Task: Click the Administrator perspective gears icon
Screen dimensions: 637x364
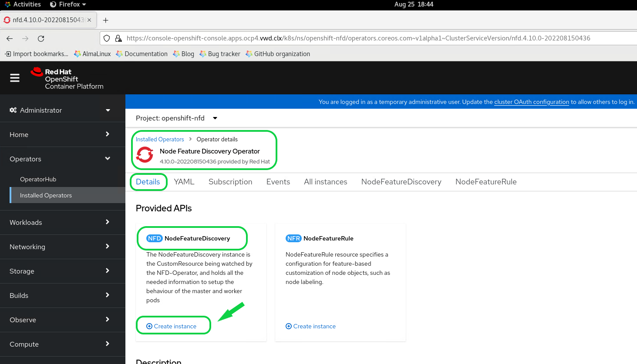Action: pos(13,110)
